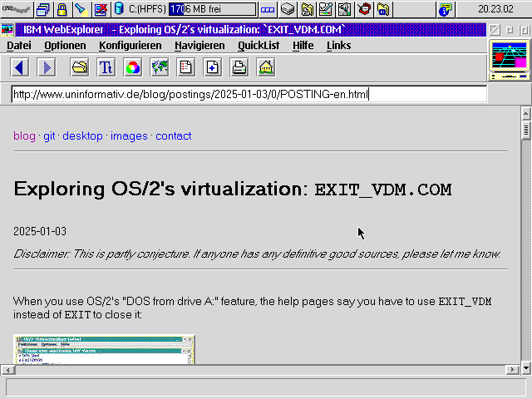Screen dimensions: 532x399
Task: Click the vertical scrollbar up arrow
Action: [x=526, y=114]
